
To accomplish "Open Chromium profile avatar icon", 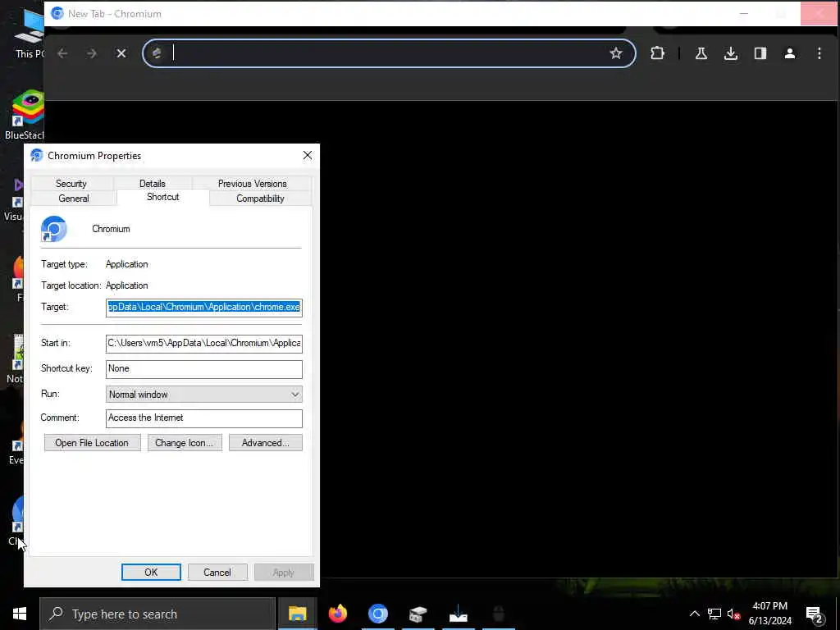I will pyautogui.click(x=790, y=53).
